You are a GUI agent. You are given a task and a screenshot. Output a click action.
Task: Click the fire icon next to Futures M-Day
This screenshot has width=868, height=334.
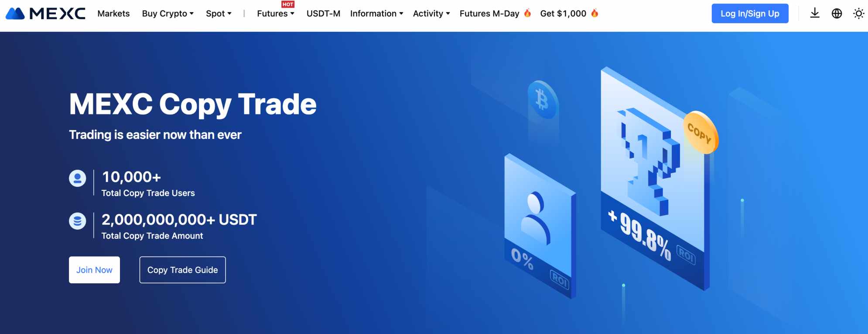[527, 13]
